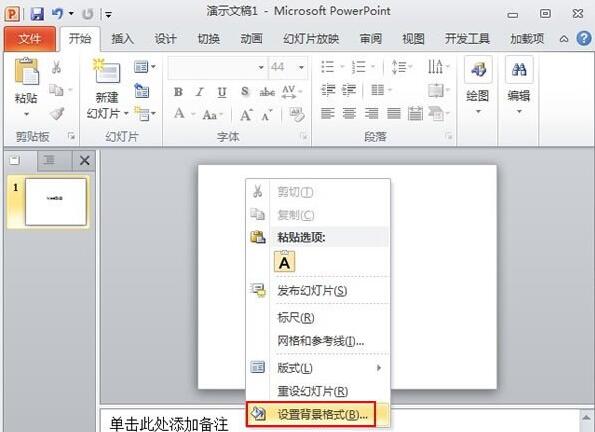Viewport: 595px width, 432px height.
Task: Click the Reset slide icon in ribbon
Action: (142, 90)
